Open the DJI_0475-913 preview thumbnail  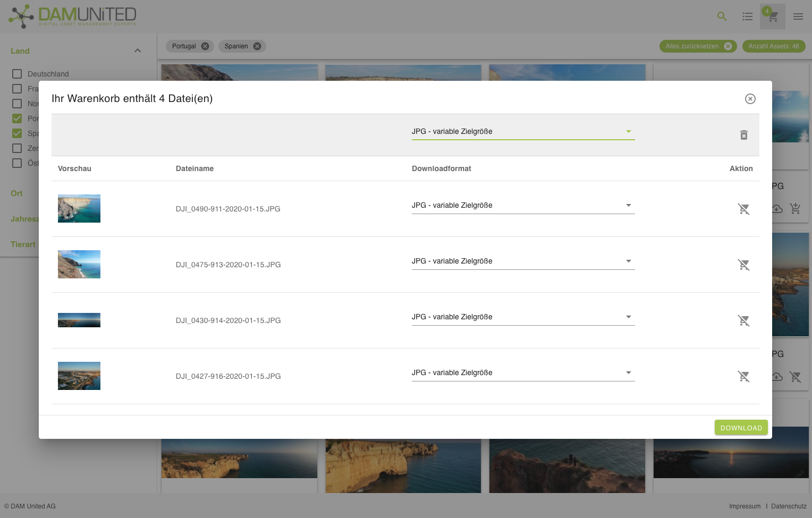pyautogui.click(x=79, y=264)
